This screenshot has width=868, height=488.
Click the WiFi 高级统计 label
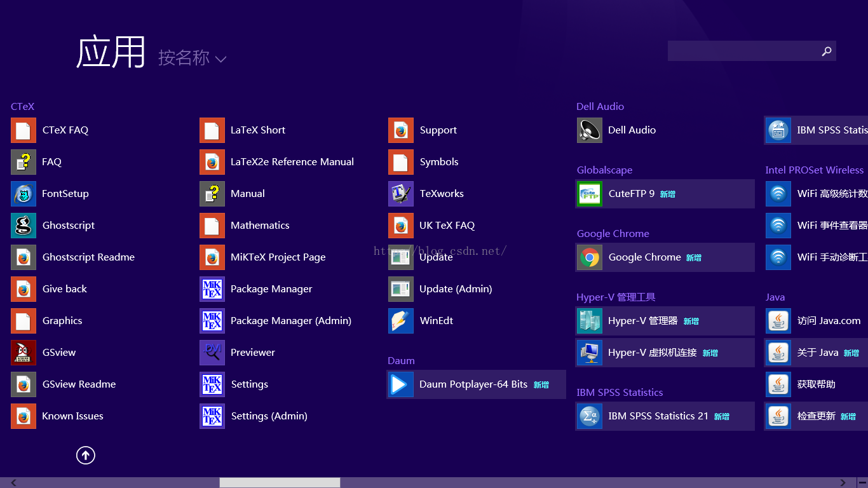pyautogui.click(x=832, y=194)
